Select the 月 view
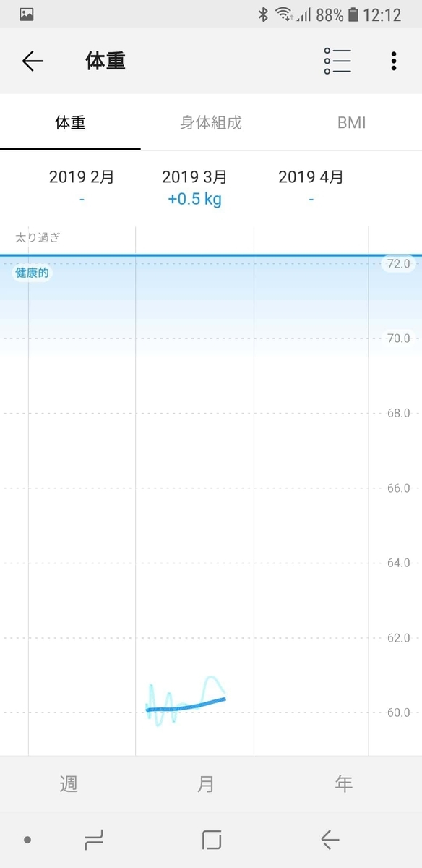Screen dimensions: 422x868 pyautogui.click(x=206, y=784)
